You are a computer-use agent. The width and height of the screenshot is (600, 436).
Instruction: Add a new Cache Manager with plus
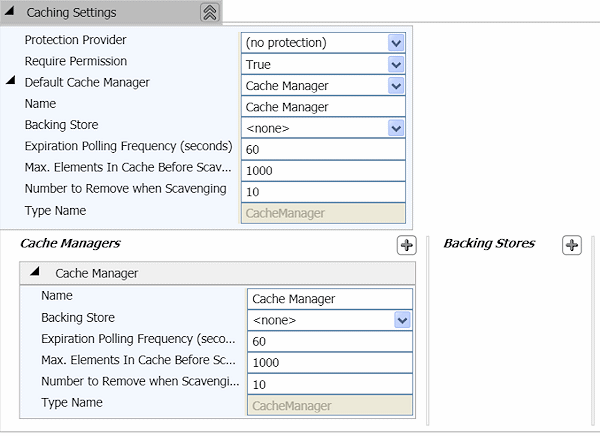tap(406, 245)
